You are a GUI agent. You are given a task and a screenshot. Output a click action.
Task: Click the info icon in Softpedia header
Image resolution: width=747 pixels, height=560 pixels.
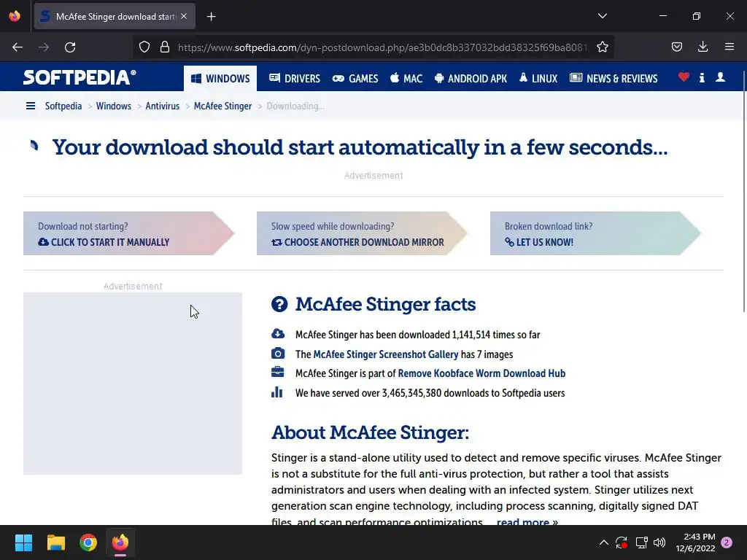point(702,77)
